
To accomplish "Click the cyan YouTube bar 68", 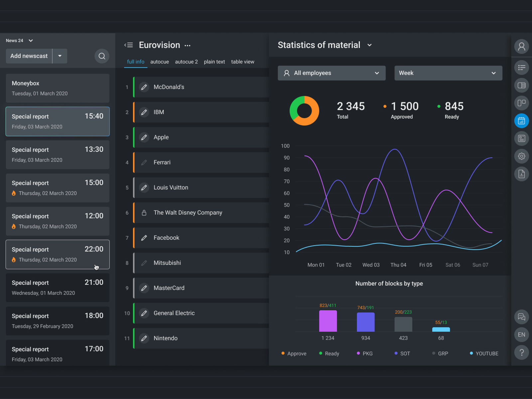I will (441, 330).
